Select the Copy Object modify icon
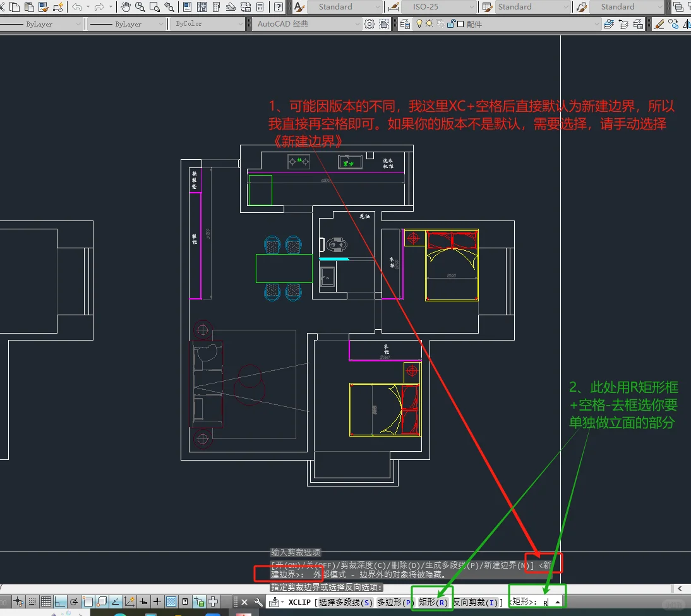Viewport: 691px width, 616px height. pyautogui.click(x=673, y=24)
